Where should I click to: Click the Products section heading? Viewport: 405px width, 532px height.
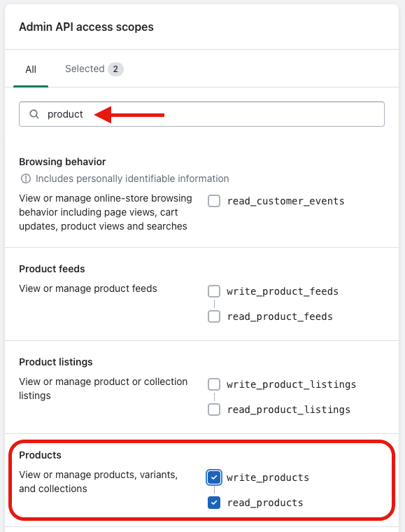tap(40, 455)
